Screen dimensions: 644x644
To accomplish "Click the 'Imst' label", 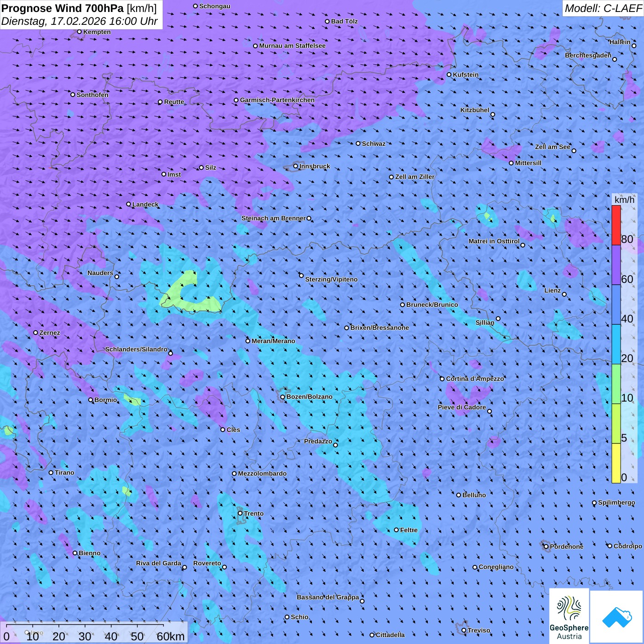I will (x=174, y=174).
